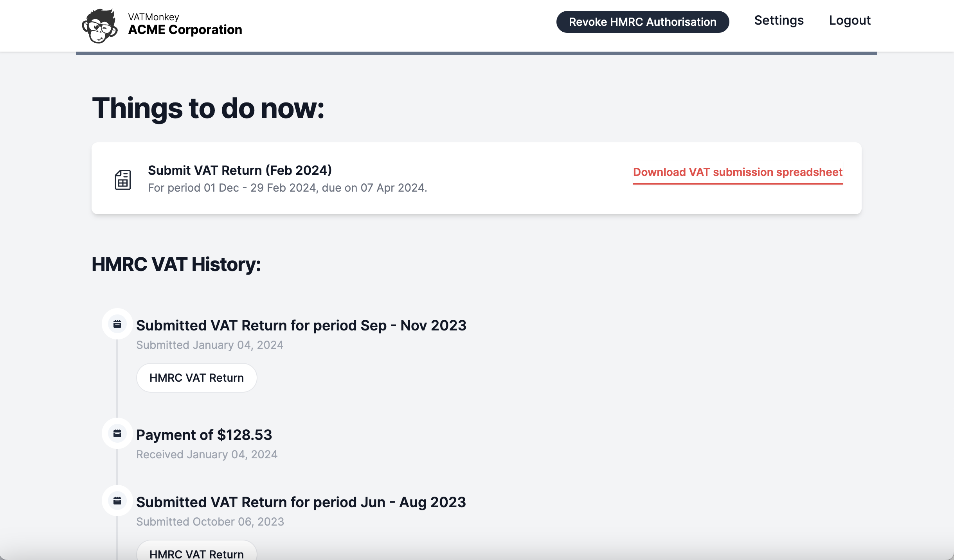
Task: Click the calendar icon for Jun - Aug 2023 return
Action: [117, 501]
